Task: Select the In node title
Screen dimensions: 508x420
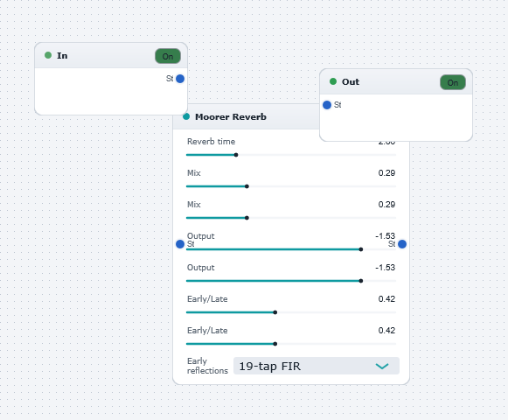Action: point(62,55)
